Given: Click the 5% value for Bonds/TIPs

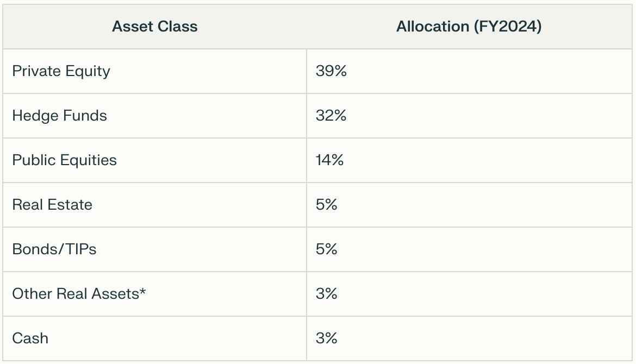Looking at the screenshot, I should click(x=326, y=249).
